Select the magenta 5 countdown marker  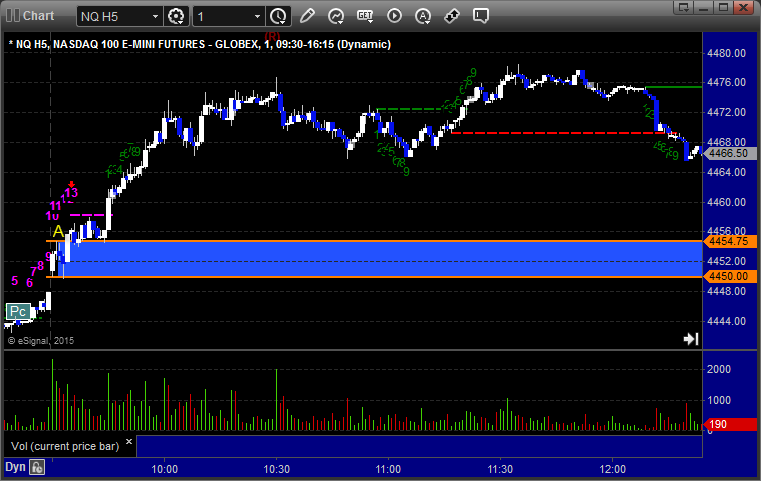pos(15,281)
